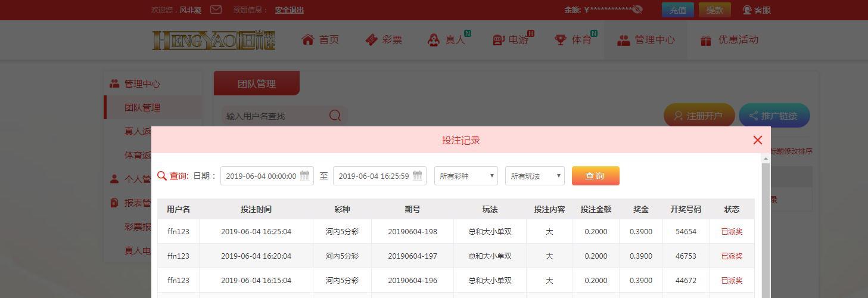
Task: Click the 安全退出 logout link
Action: pyautogui.click(x=289, y=10)
